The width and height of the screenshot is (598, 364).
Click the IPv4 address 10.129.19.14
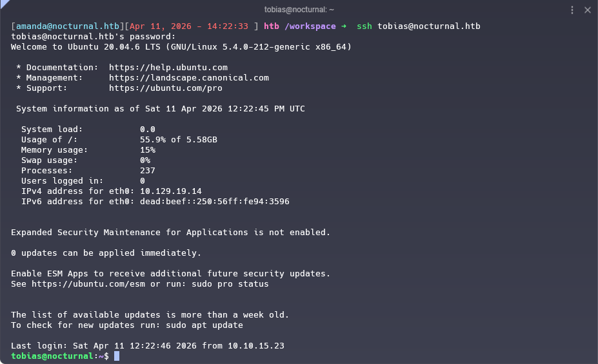tap(170, 191)
